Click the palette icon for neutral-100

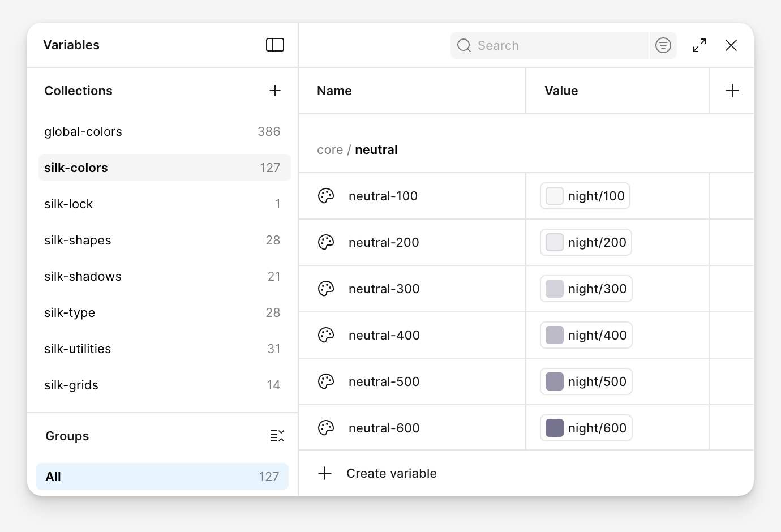point(326,196)
